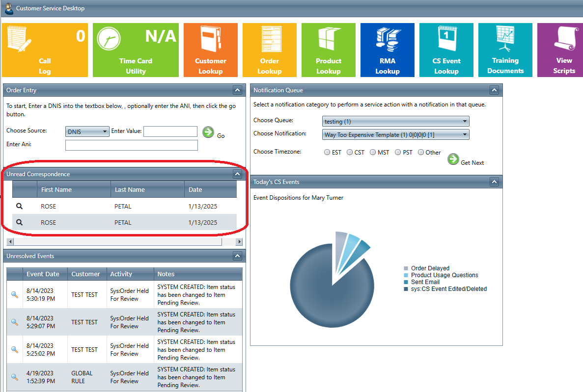
Task: Choose the Other timezone option
Action: coord(421,153)
